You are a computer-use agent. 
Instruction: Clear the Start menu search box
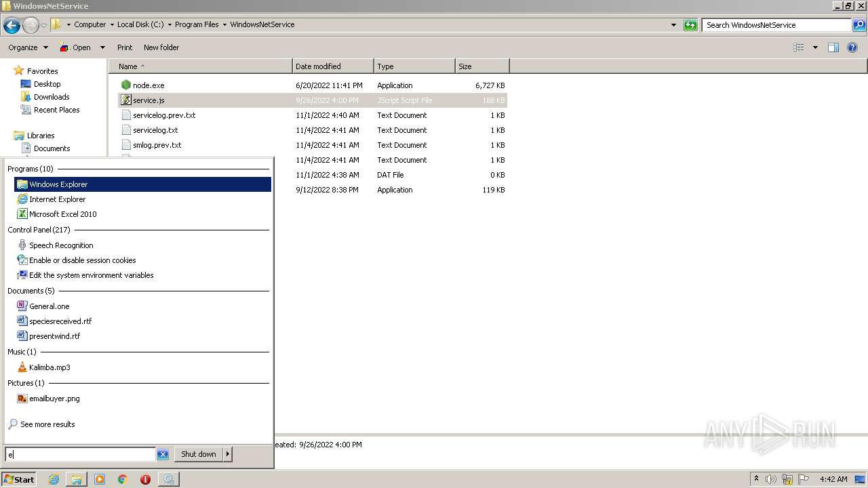pos(163,455)
